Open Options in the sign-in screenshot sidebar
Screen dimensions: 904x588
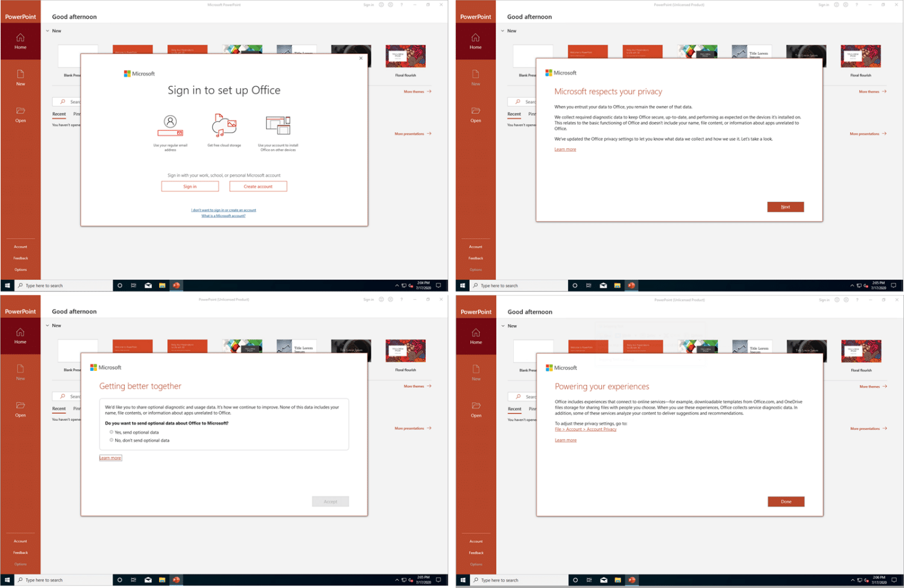[x=21, y=270]
